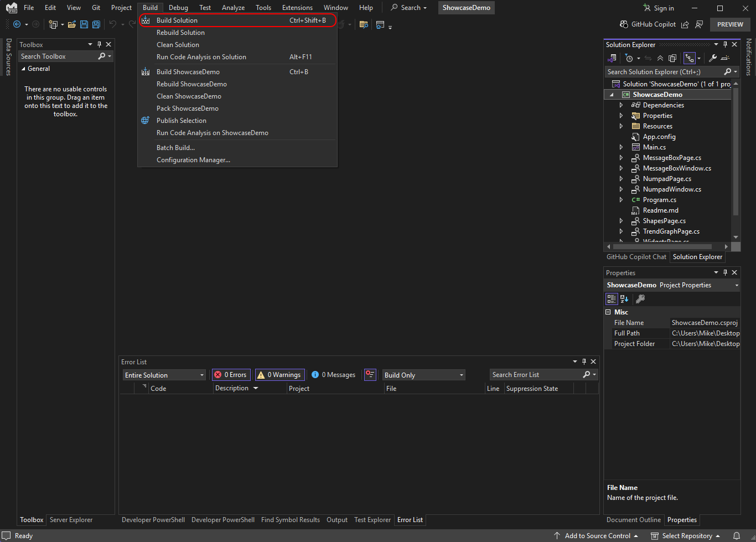Toggle the 0 Warnings filter button
Screen dimensions: 756x542
coord(279,375)
